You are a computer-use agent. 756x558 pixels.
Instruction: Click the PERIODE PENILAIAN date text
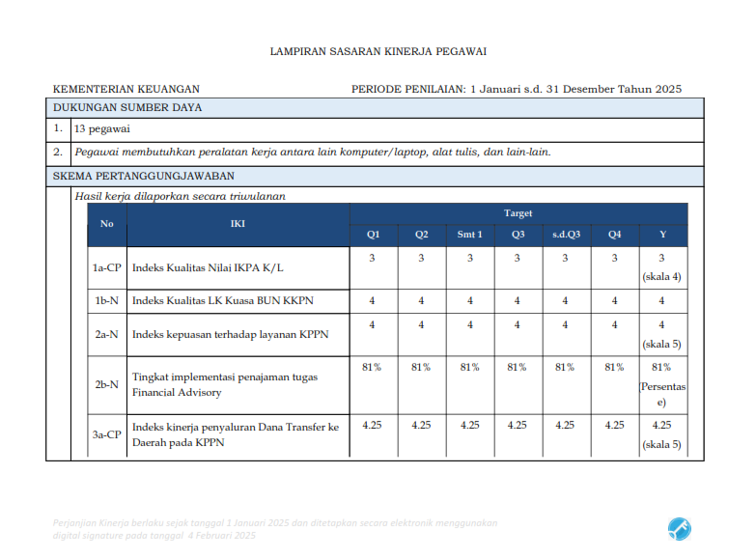point(517,89)
